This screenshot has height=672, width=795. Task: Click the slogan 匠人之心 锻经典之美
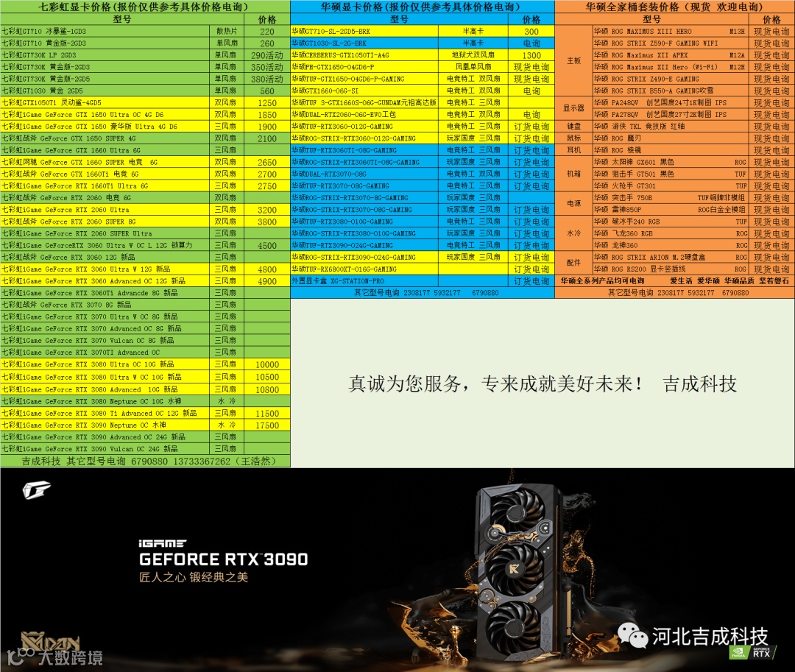[x=194, y=577]
